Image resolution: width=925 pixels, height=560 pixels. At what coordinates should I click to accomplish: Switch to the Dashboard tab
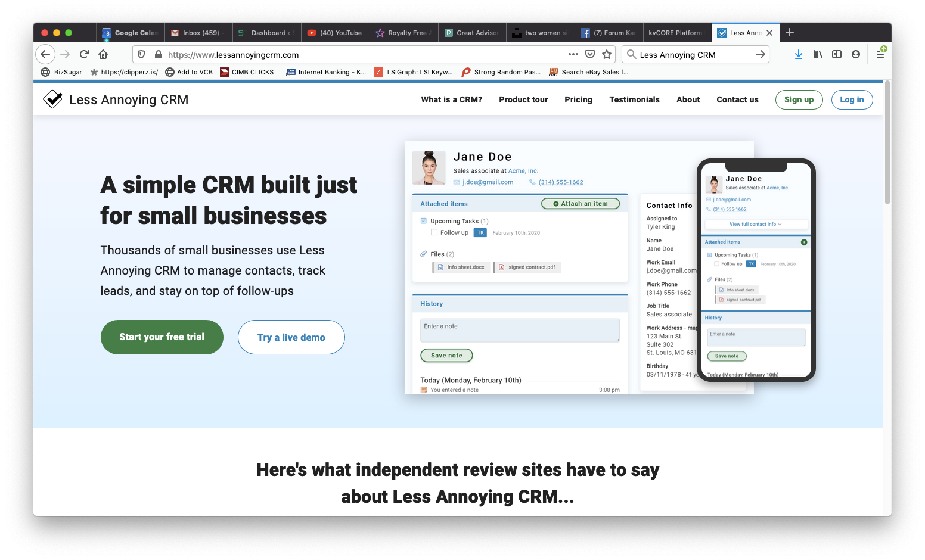[266, 33]
